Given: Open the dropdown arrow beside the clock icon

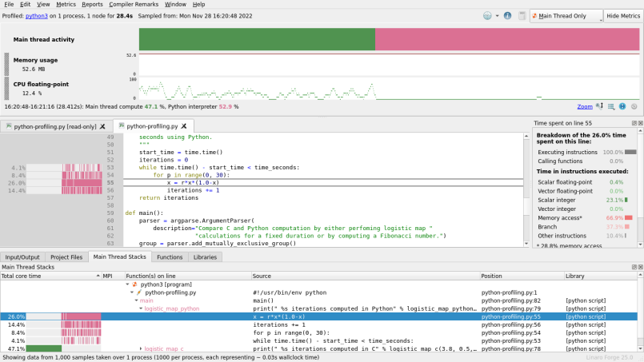Looking at the screenshot, I should 497,16.
